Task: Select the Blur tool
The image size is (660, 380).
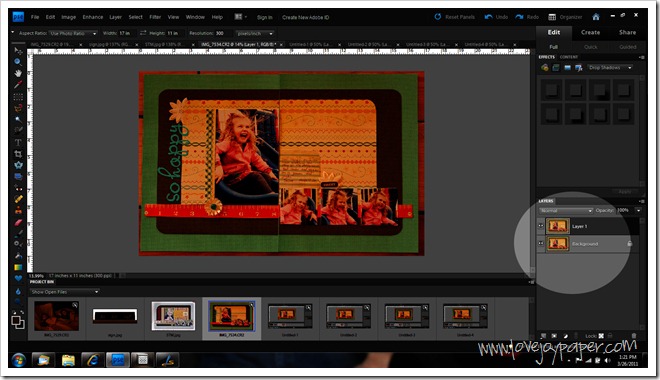Action: coord(18,291)
